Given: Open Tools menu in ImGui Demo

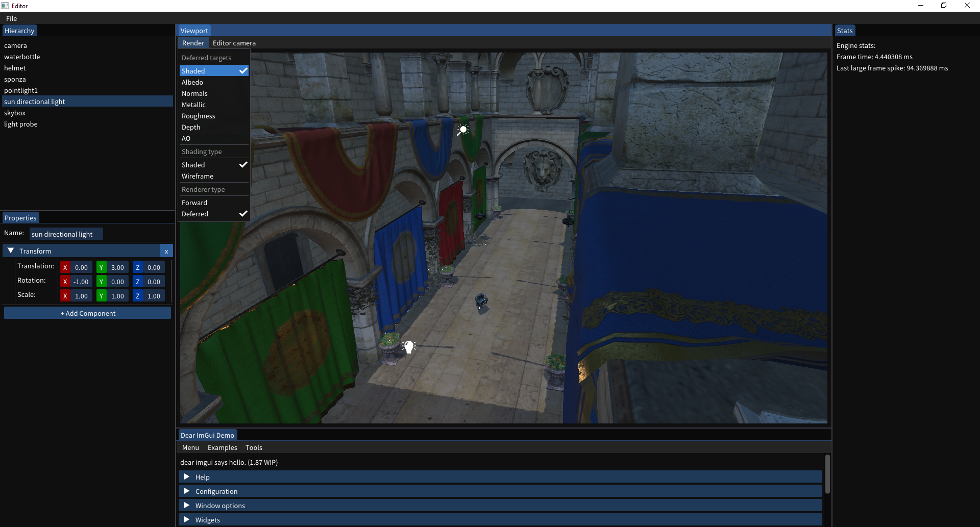Looking at the screenshot, I should click(x=254, y=447).
